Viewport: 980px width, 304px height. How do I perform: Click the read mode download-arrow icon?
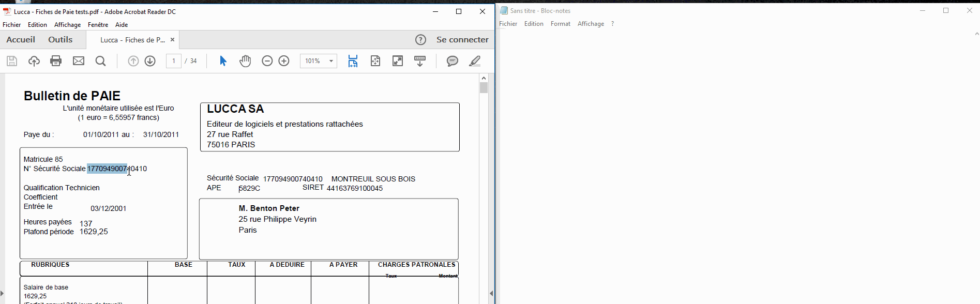[x=420, y=61]
